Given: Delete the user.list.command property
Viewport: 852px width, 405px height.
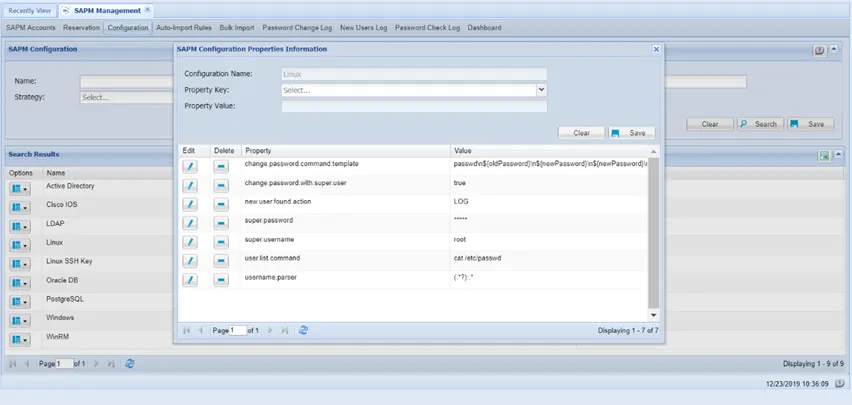Looking at the screenshot, I should [x=221, y=261].
